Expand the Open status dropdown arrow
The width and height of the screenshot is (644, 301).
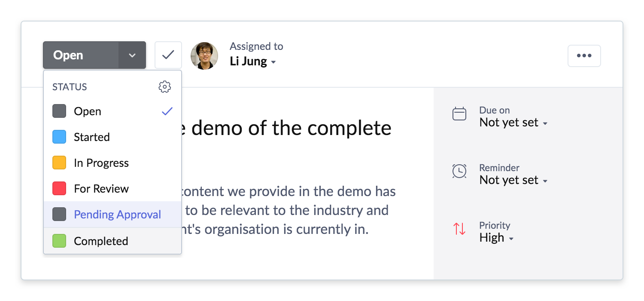click(132, 55)
